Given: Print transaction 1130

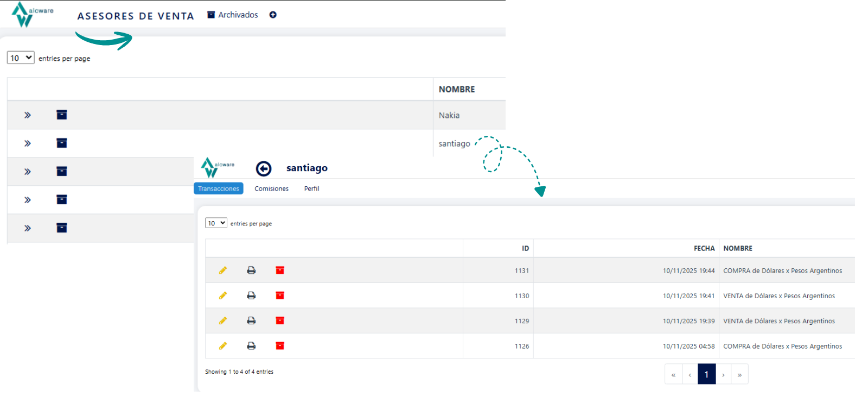Looking at the screenshot, I should (x=251, y=295).
